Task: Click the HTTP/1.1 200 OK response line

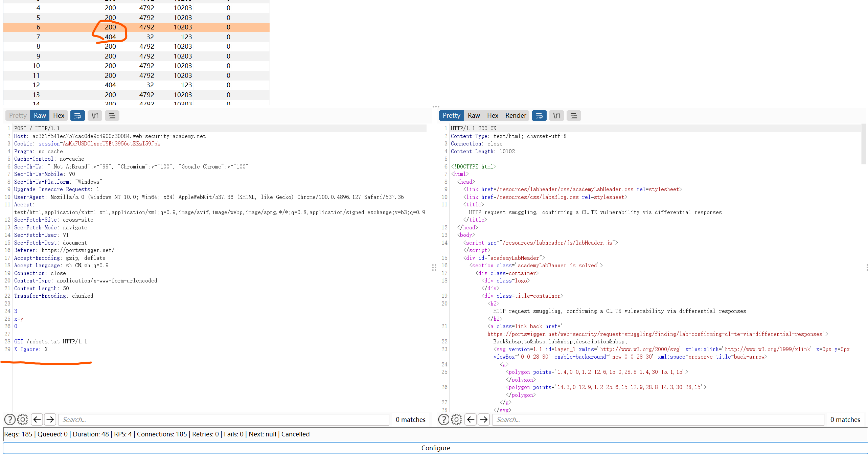Action: click(x=474, y=128)
